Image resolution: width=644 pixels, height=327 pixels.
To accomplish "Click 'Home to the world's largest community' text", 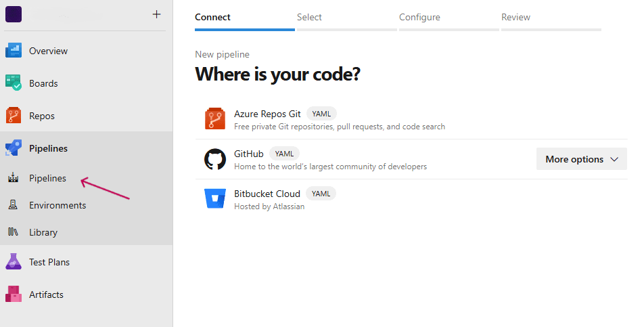I will tap(330, 167).
